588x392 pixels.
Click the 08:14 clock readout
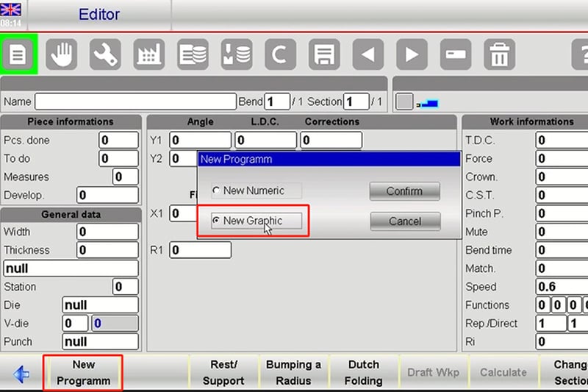pyautogui.click(x=11, y=24)
